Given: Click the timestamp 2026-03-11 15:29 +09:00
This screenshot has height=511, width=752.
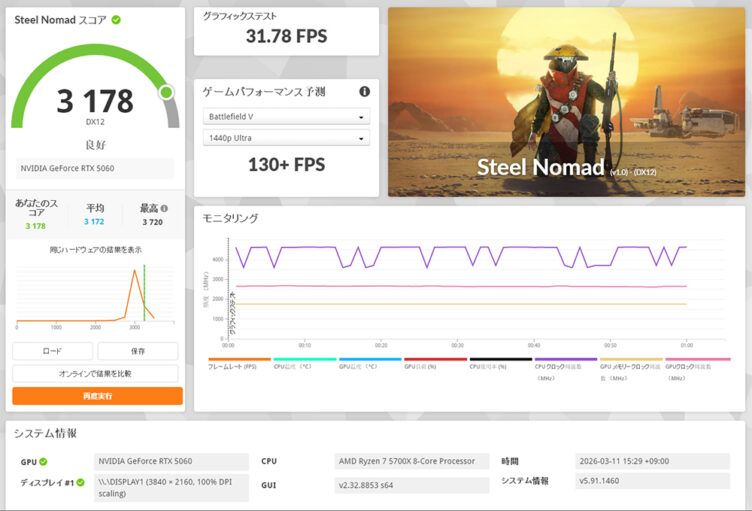Looking at the screenshot, I should [x=652, y=462].
